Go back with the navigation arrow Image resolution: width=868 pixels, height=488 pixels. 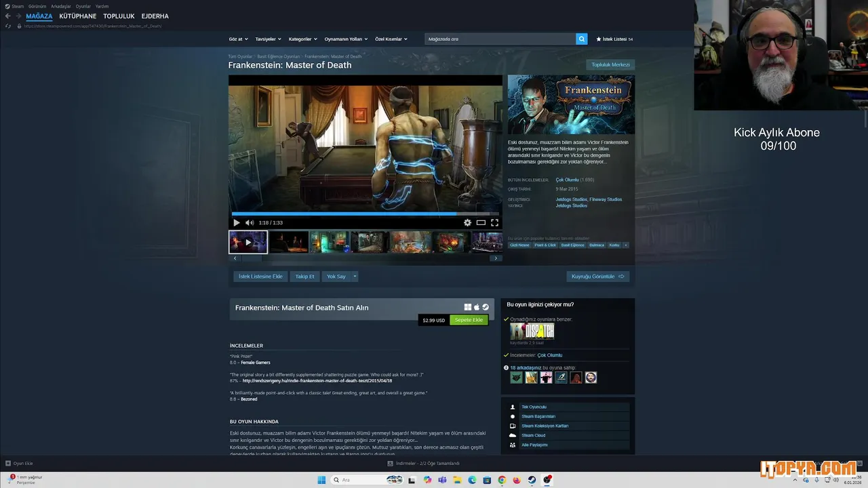[x=8, y=16]
